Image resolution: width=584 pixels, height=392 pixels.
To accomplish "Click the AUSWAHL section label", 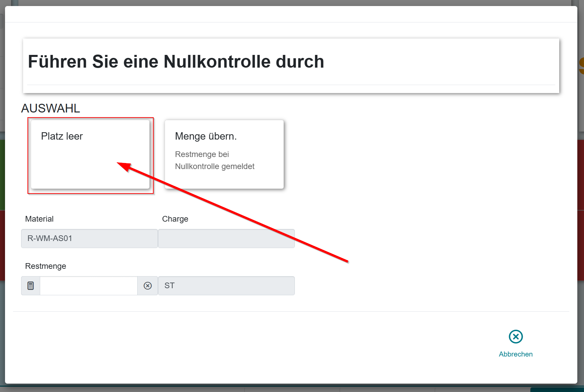I will pos(51,108).
